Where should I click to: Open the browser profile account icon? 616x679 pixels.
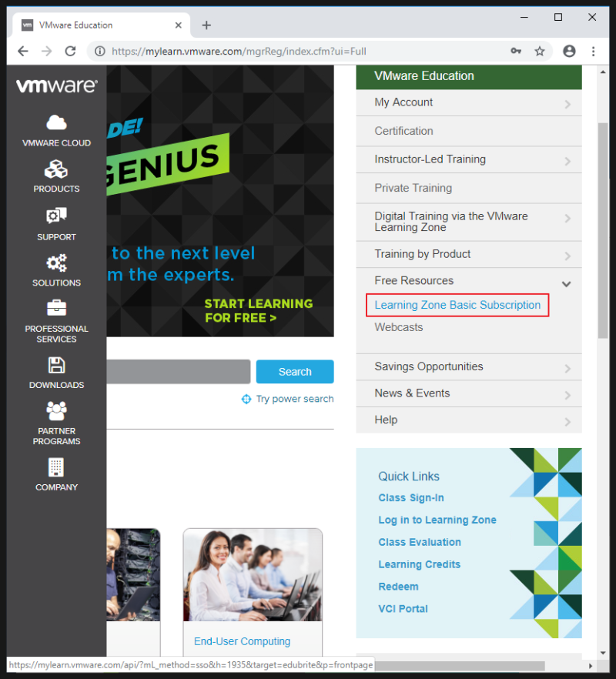pos(569,51)
